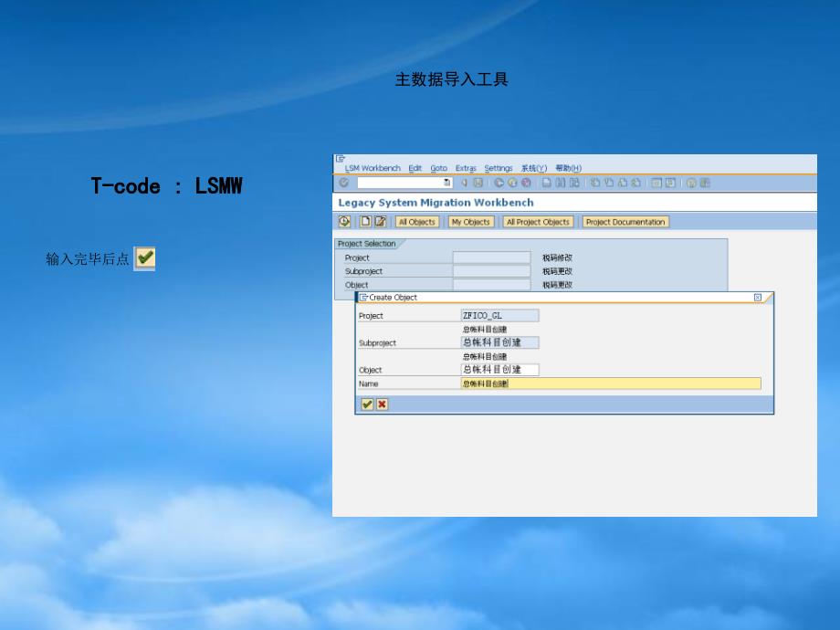This screenshot has width=840, height=630.
Task: Click the Generate Shortcut icon
Action: 670,183
